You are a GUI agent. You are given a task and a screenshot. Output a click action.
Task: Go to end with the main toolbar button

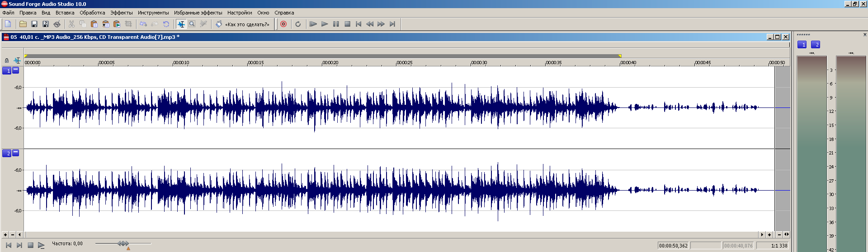click(x=392, y=24)
